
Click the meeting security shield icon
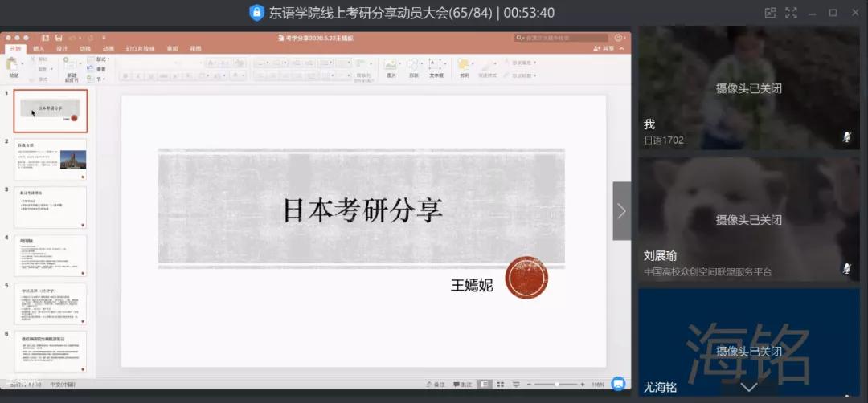click(256, 13)
